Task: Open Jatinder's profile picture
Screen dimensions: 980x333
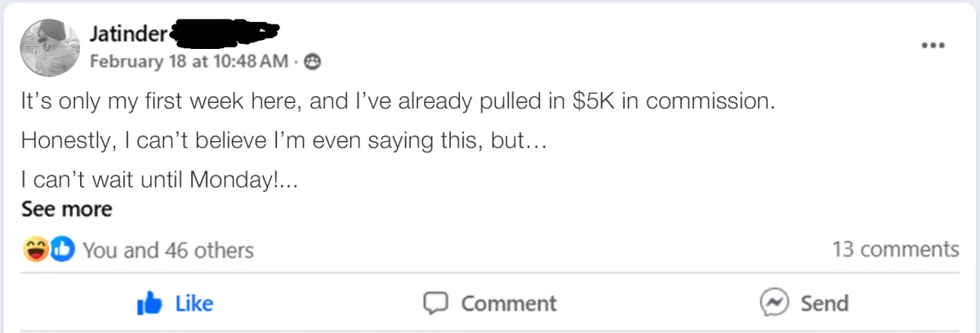Action: 48,48
